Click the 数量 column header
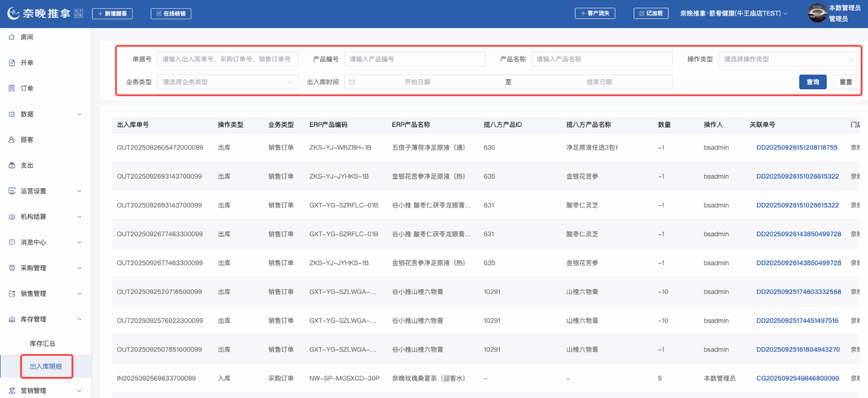Image resolution: width=868 pixels, height=398 pixels. click(x=663, y=125)
